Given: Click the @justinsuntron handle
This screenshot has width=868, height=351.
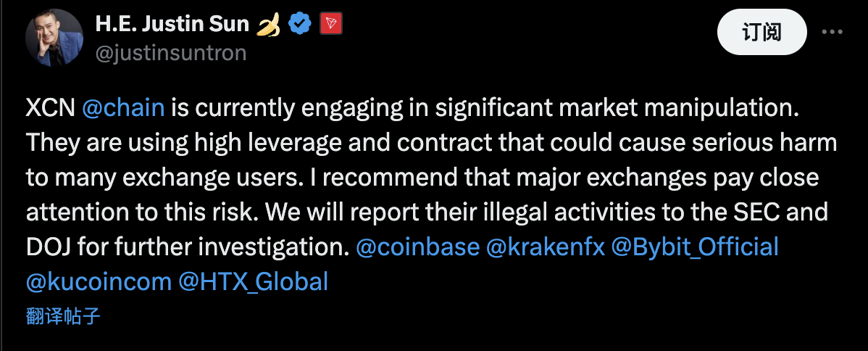Looking at the screenshot, I should [x=171, y=53].
